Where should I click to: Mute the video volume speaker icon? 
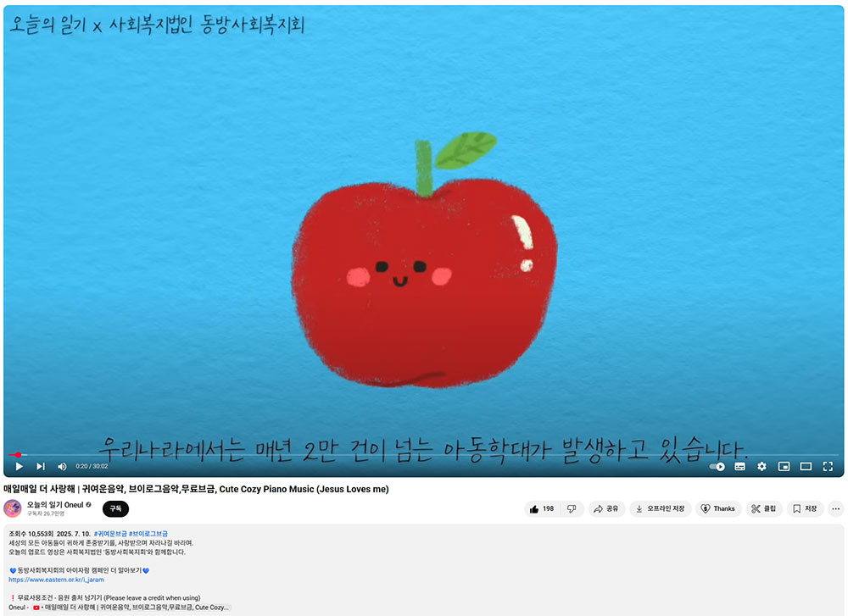click(x=62, y=466)
